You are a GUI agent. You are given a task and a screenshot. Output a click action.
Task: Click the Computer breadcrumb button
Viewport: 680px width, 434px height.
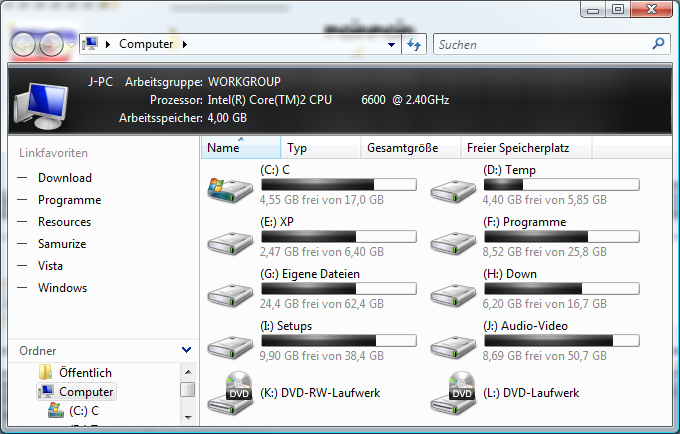click(x=146, y=44)
